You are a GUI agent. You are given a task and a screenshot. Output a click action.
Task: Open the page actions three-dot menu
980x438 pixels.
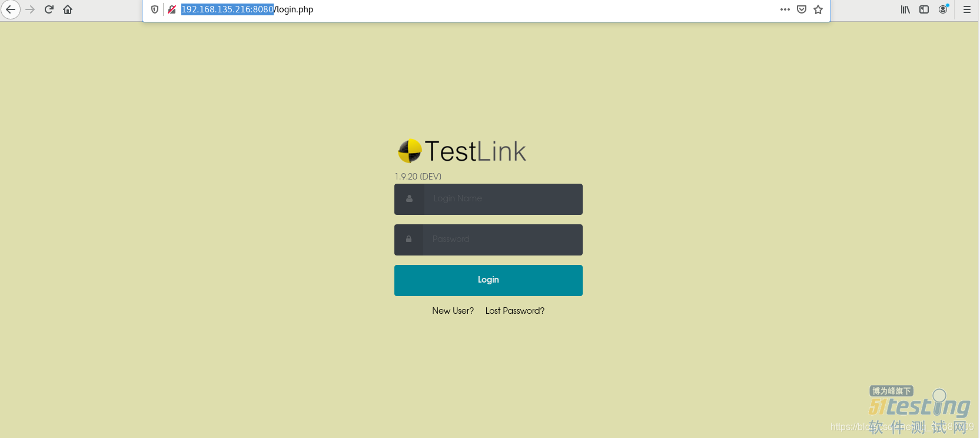pos(785,9)
